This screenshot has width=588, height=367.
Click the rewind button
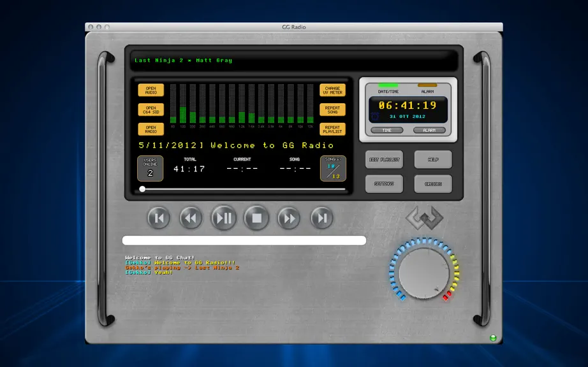(191, 218)
